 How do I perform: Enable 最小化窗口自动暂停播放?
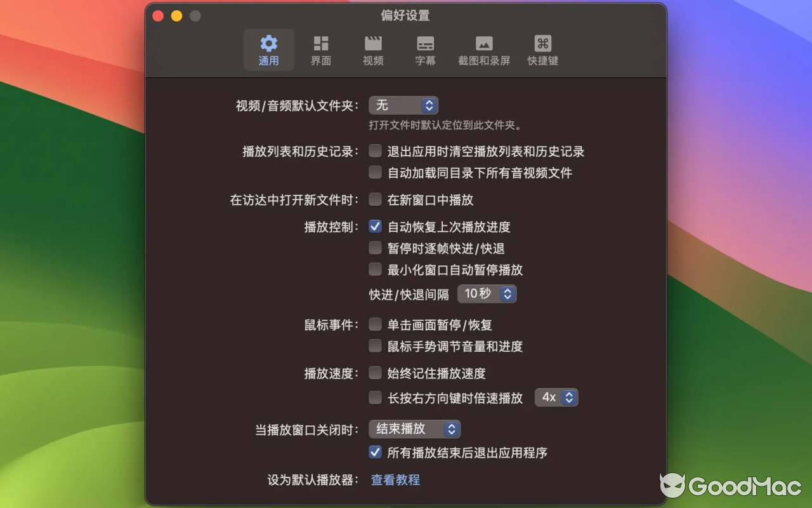(x=375, y=269)
